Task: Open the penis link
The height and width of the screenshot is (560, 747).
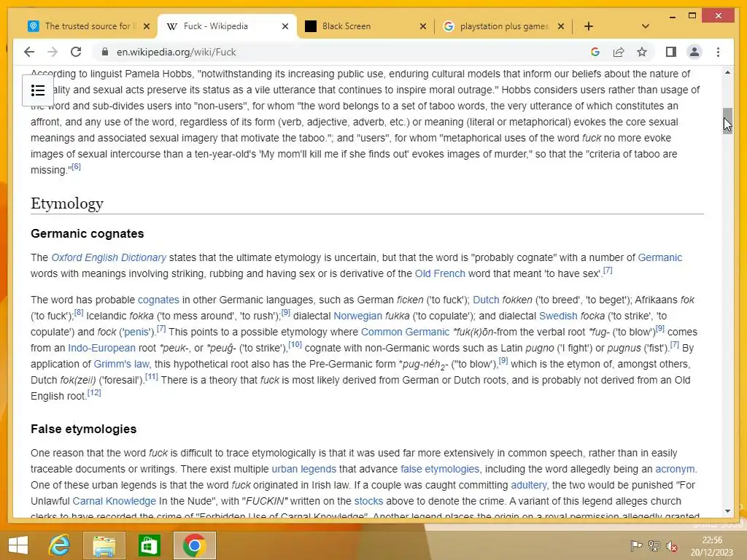Action: 136,332
